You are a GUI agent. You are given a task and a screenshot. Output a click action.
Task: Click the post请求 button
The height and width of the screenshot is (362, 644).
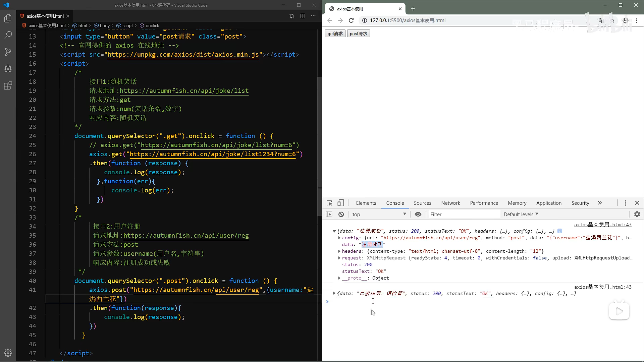point(358,34)
